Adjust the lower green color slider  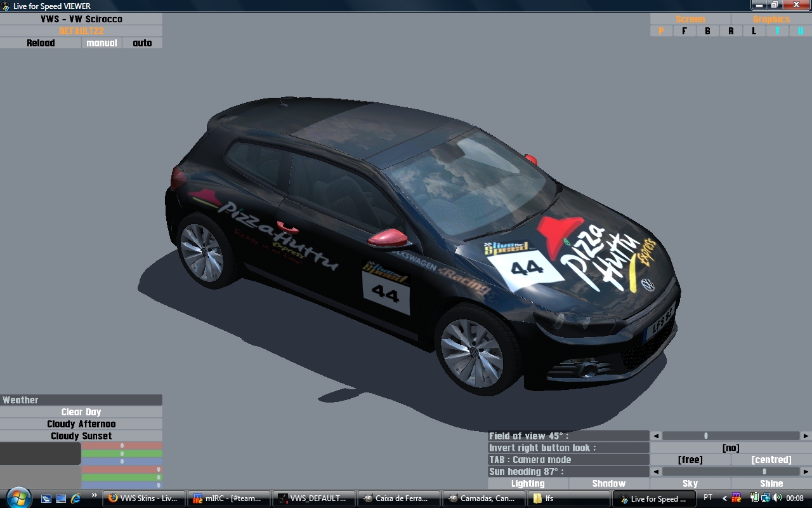[x=122, y=478]
